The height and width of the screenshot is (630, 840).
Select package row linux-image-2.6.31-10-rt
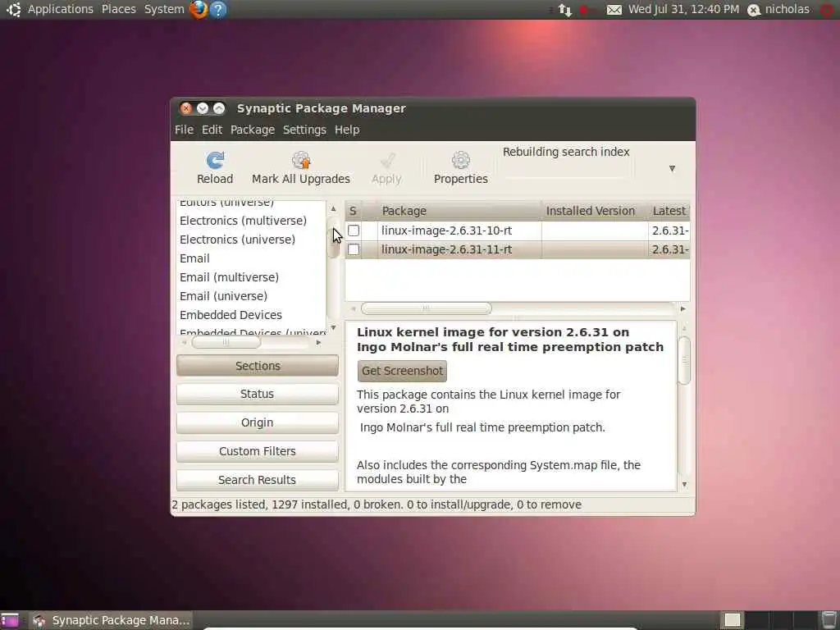click(518, 231)
